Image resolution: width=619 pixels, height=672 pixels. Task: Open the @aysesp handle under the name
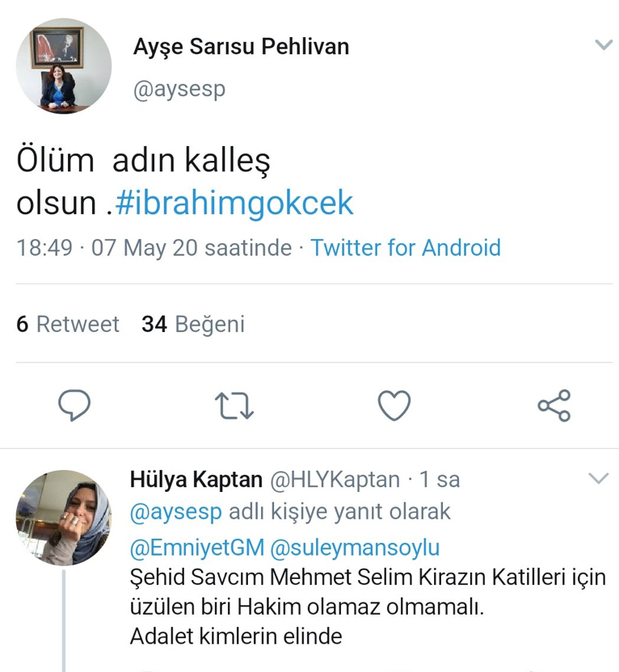coord(179,90)
